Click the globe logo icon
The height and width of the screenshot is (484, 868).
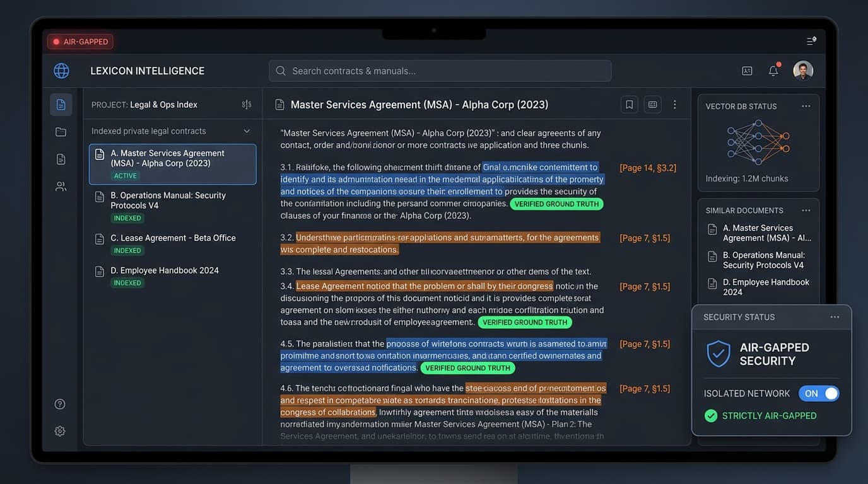point(61,71)
